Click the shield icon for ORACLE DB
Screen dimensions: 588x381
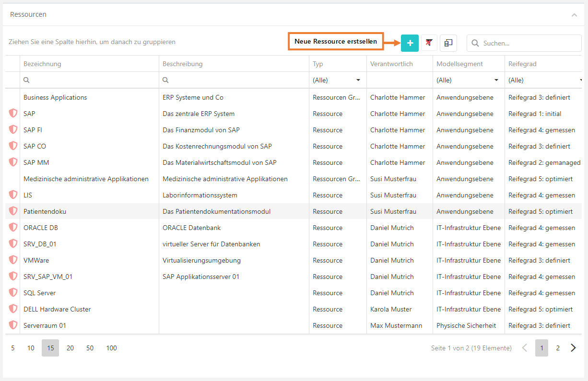click(13, 228)
